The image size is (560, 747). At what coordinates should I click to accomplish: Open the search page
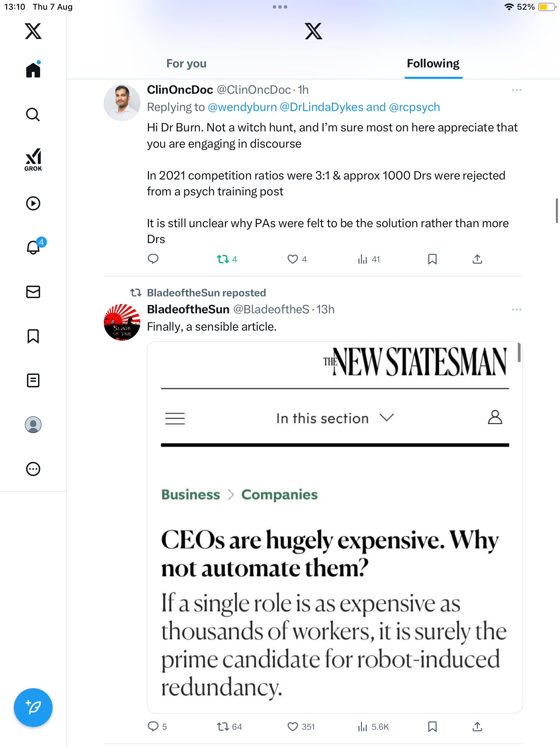[x=33, y=114]
